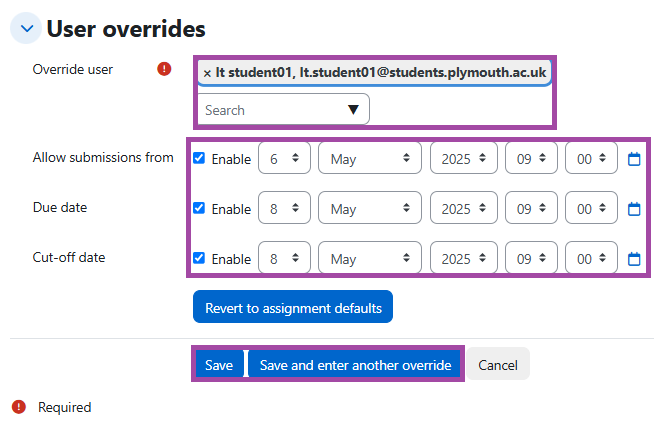Click Save and enter another override
This screenshot has width=654, height=426.
point(355,364)
